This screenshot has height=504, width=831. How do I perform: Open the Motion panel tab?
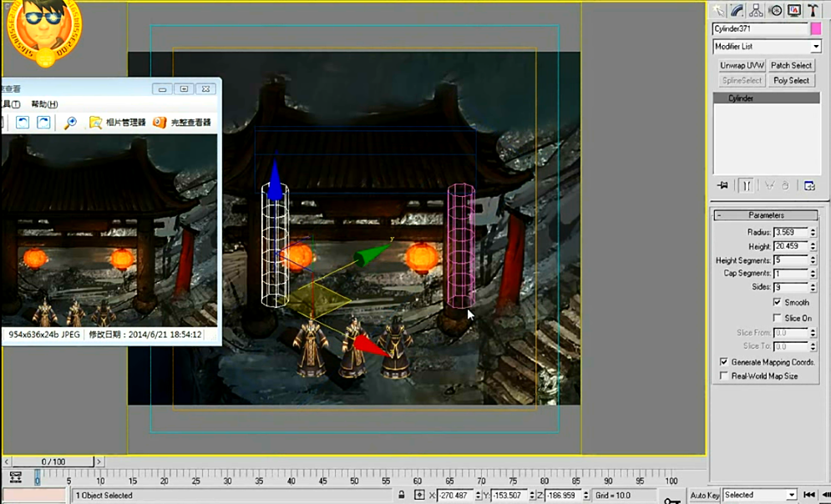(775, 11)
